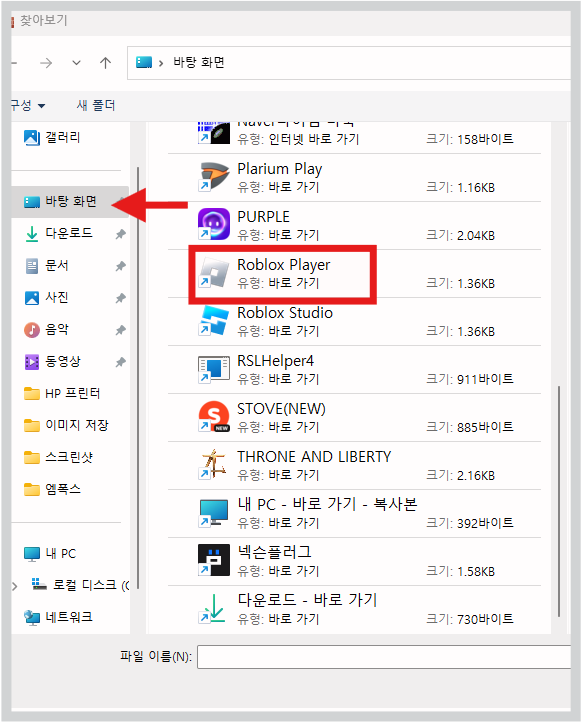The image size is (581, 722).
Task: Select the 넥슨플러그 shortcut icon
Action: (x=214, y=560)
